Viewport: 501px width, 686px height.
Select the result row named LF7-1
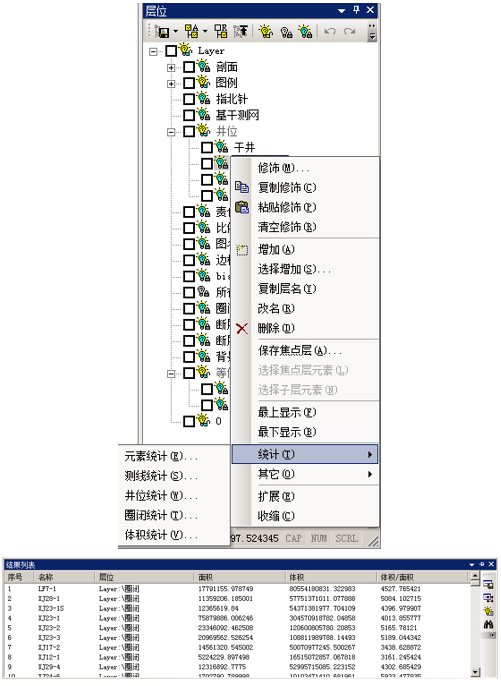pos(237,589)
